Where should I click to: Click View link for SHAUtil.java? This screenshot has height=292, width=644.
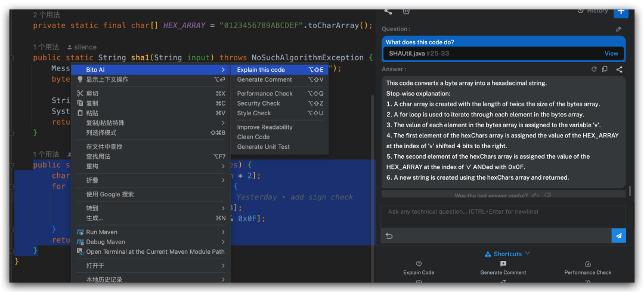[611, 53]
